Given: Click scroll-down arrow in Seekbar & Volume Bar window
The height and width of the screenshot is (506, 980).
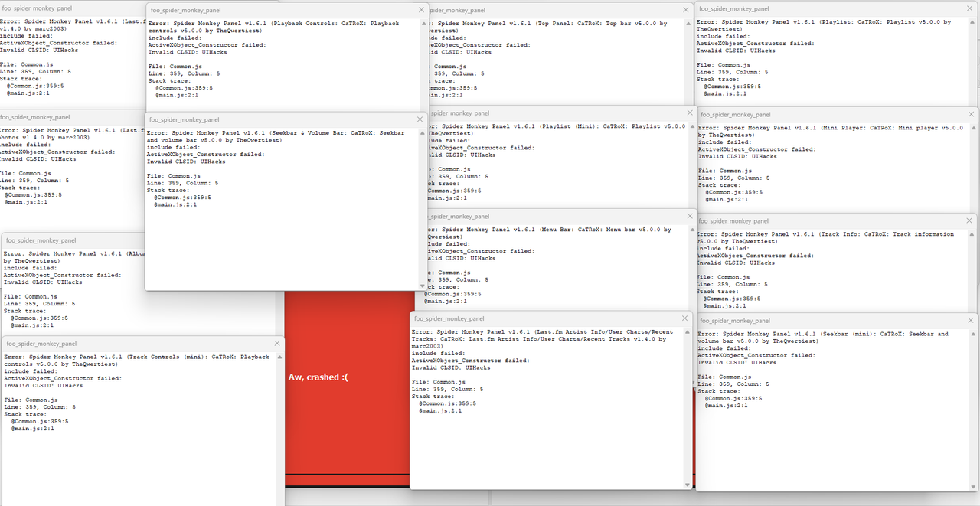Looking at the screenshot, I should pyautogui.click(x=423, y=286).
